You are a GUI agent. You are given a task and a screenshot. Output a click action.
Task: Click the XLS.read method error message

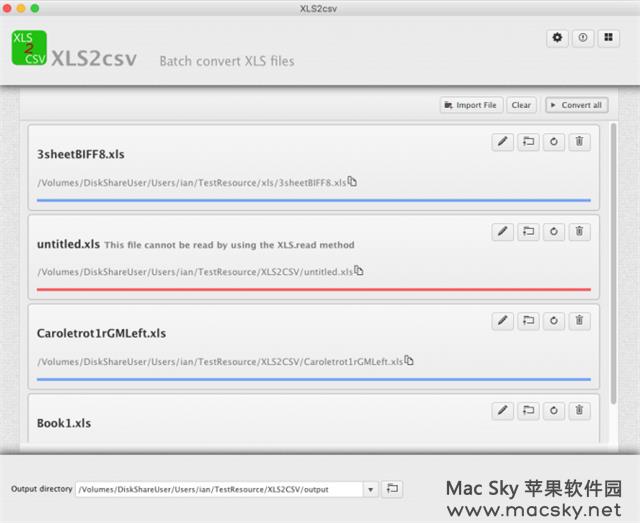pos(229,245)
